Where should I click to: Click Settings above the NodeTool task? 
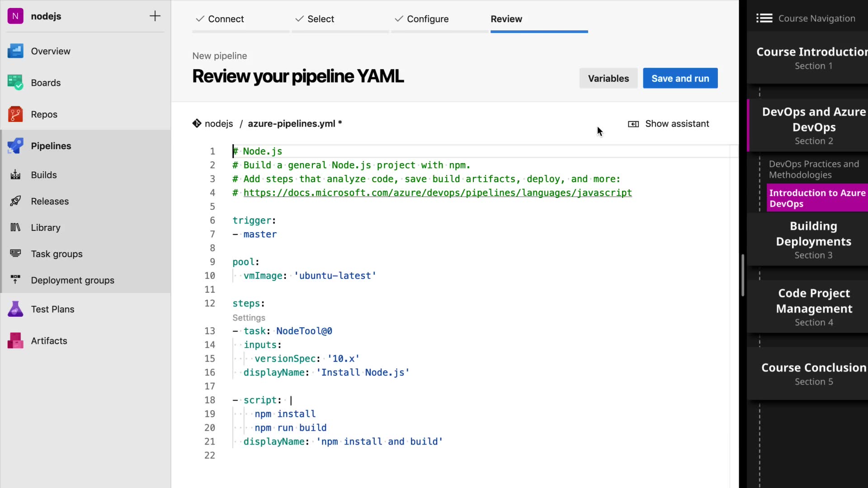coord(249,318)
